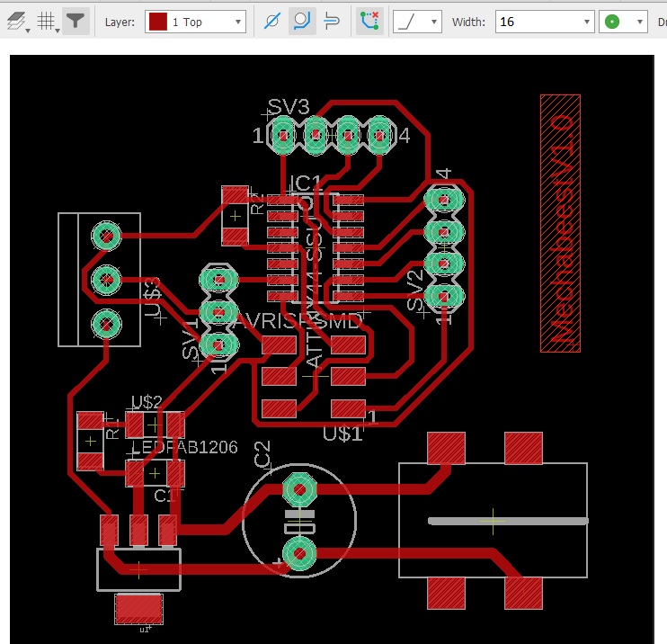The image size is (667, 644).
Task: Toggle the loop remove routing option
Action: point(369,21)
